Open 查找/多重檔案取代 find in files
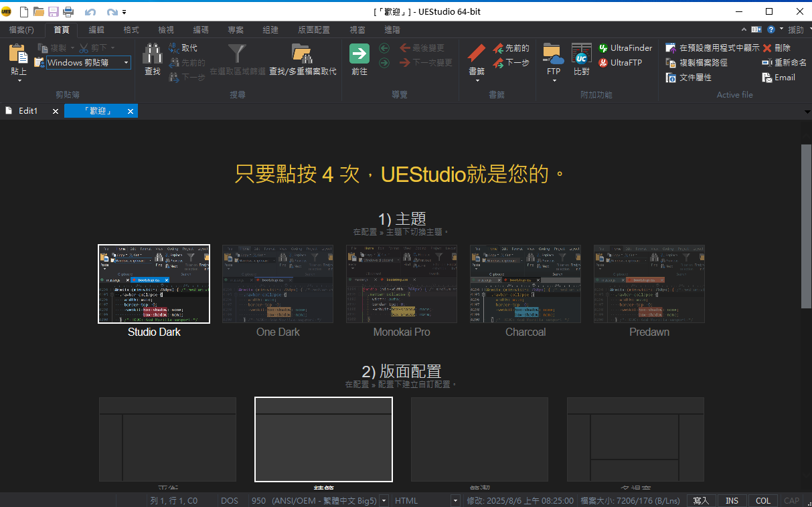The image size is (812, 507). pyautogui.click(x=303, y=60)
